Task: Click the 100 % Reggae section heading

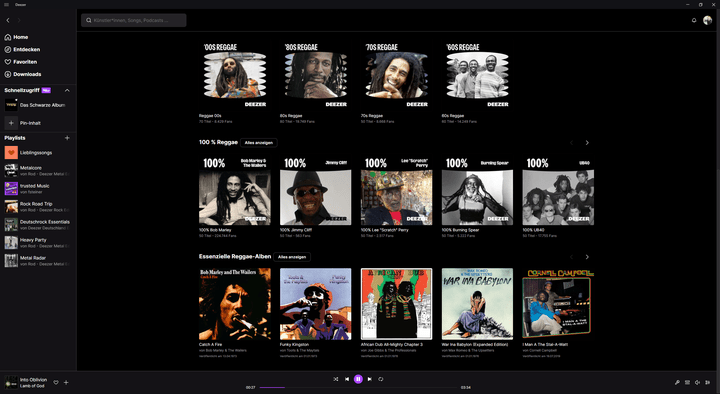Action: click(218, 142)
